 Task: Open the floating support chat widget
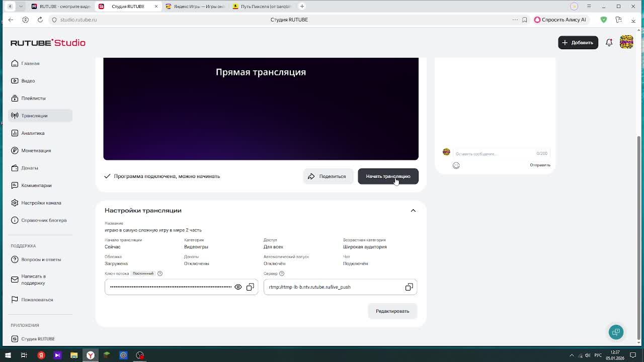pos(616,332)
